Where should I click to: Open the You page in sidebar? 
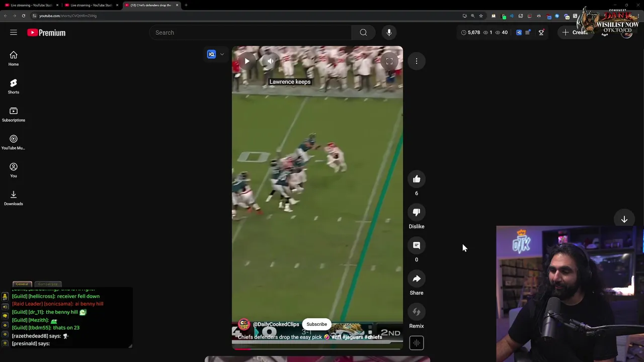pyautogui.click(x=14, y=170)
